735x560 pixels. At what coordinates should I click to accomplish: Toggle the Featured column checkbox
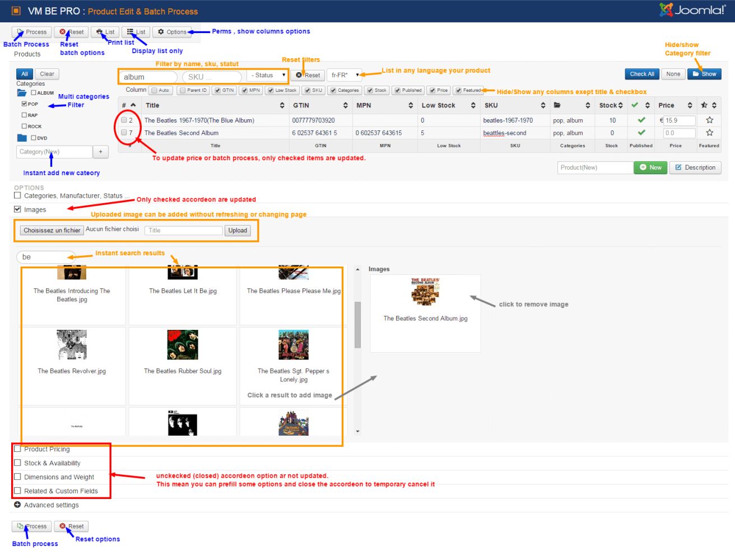pyautogui.click(x=458, y=90)
